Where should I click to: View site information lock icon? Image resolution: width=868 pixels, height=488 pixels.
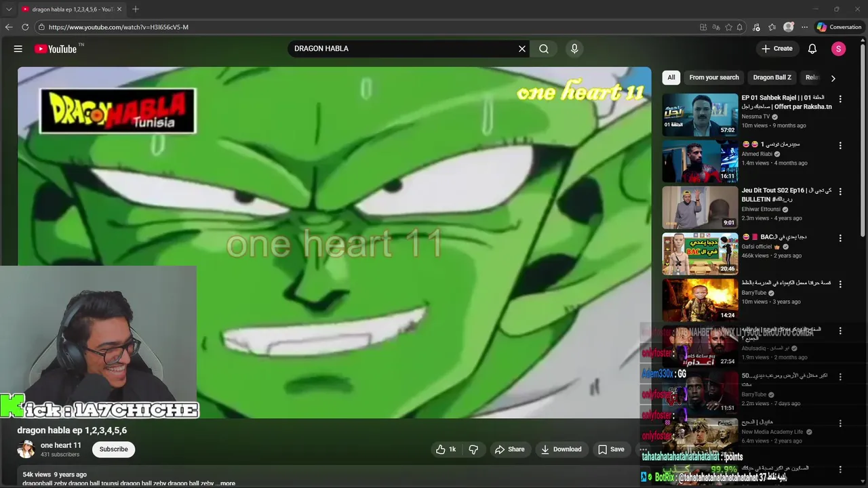[41, 27]
